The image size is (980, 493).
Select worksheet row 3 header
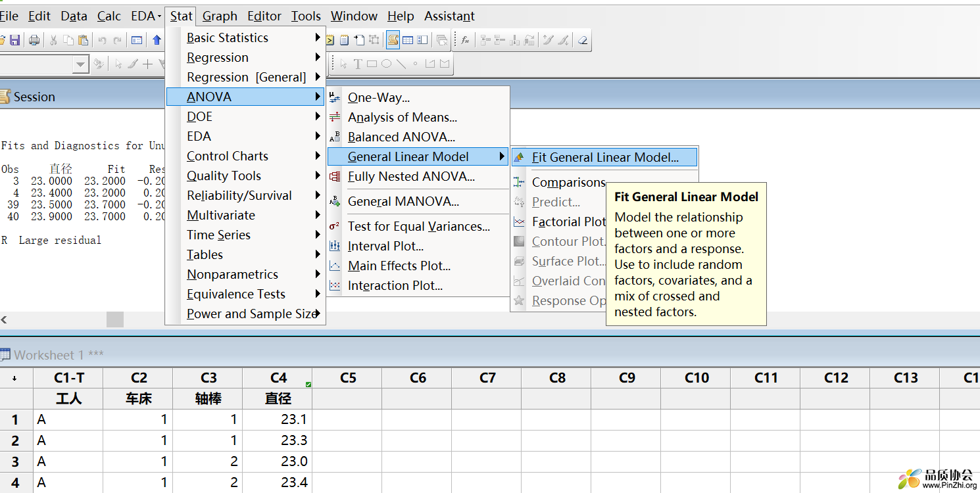click(16, 461)
